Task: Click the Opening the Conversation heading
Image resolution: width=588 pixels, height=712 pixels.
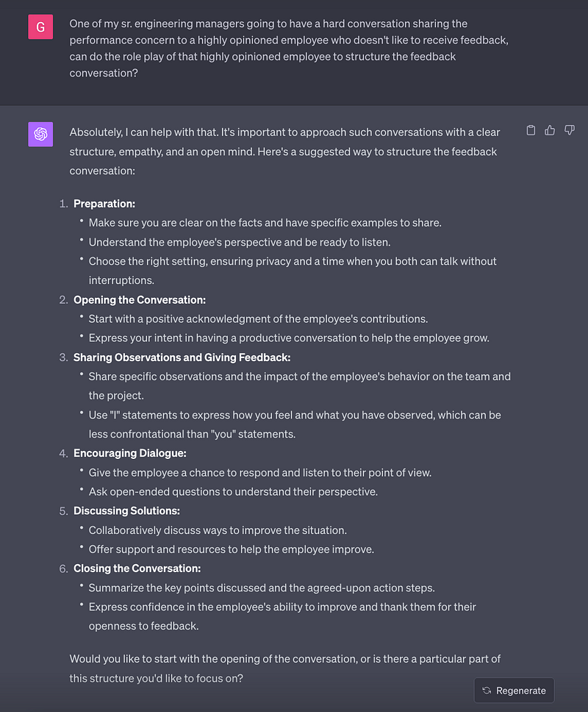Action: coord(140,299)
